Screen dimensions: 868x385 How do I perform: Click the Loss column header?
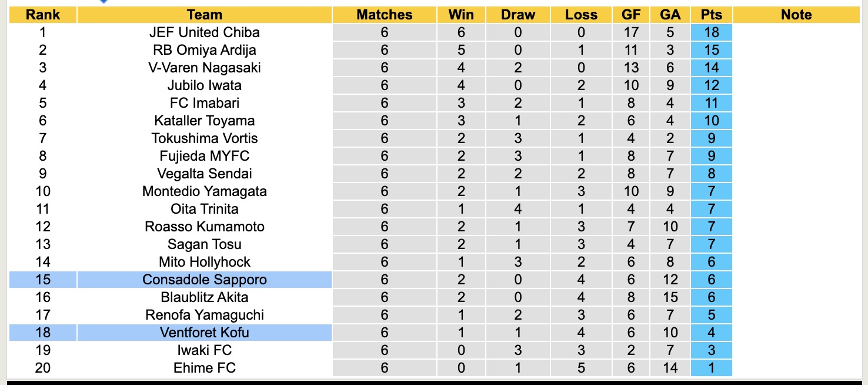coord(581,15)
